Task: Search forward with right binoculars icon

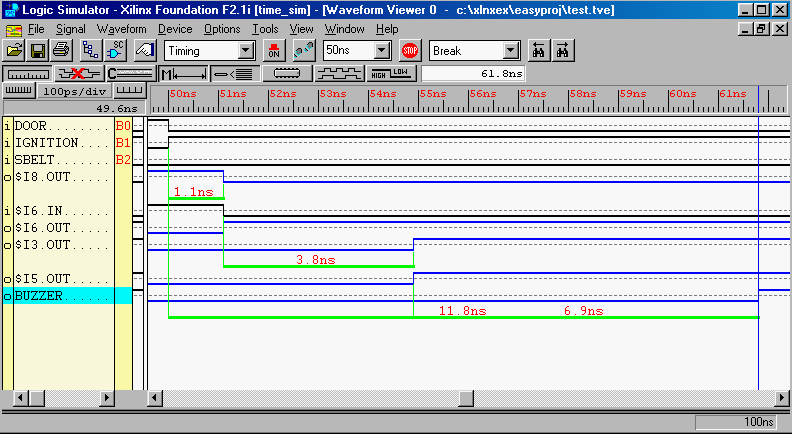Action: pos(563,50)
